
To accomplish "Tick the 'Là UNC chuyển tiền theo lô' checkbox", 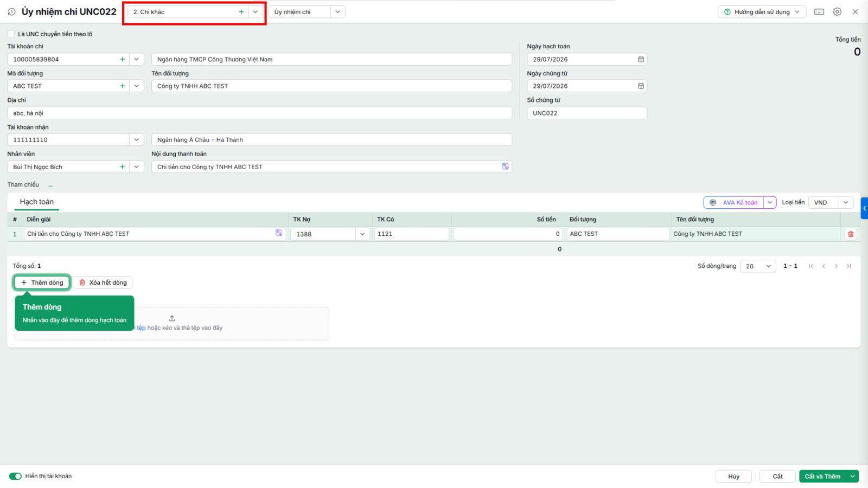I will (11, 34).
